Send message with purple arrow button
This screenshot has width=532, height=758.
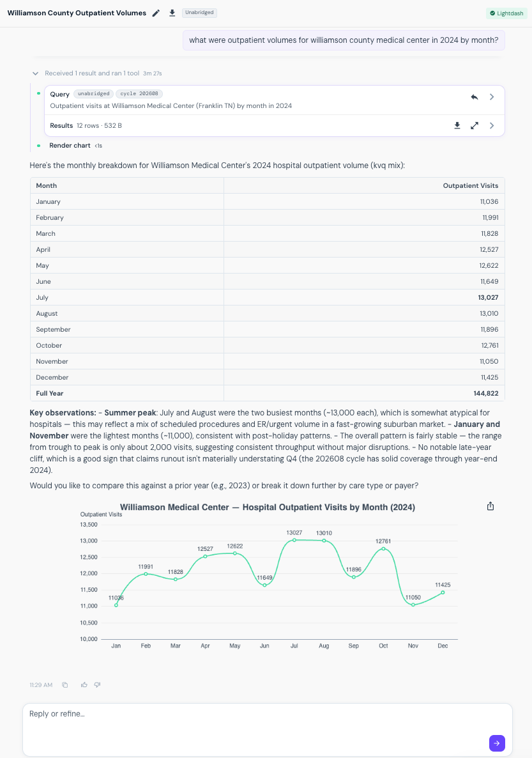tap(497, 743)
